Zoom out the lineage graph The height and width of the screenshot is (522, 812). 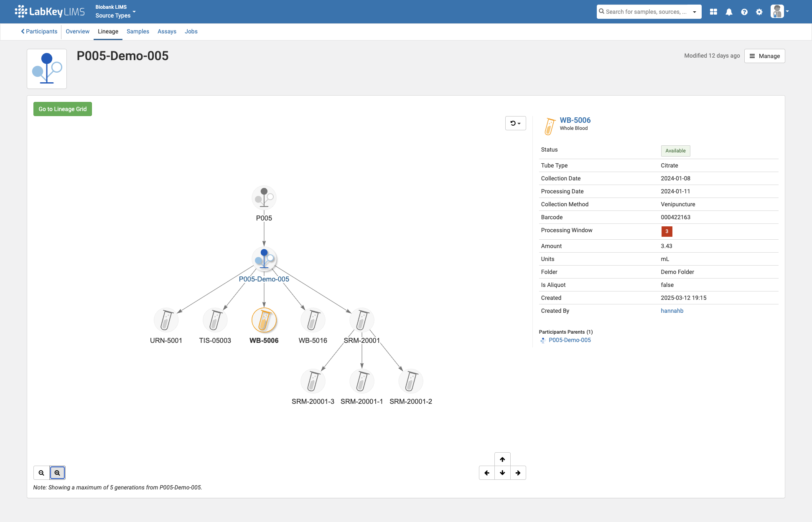click(41, 473)
